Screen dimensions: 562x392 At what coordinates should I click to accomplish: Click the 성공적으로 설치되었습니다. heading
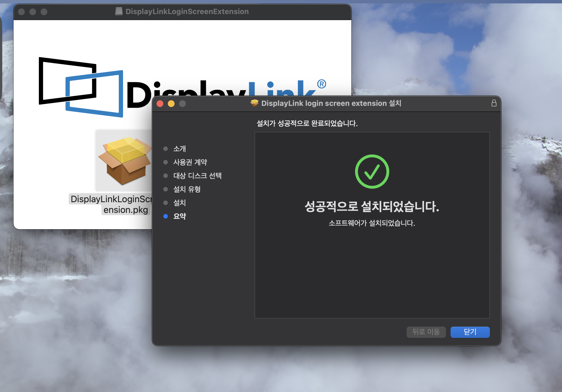pos(372,206)
